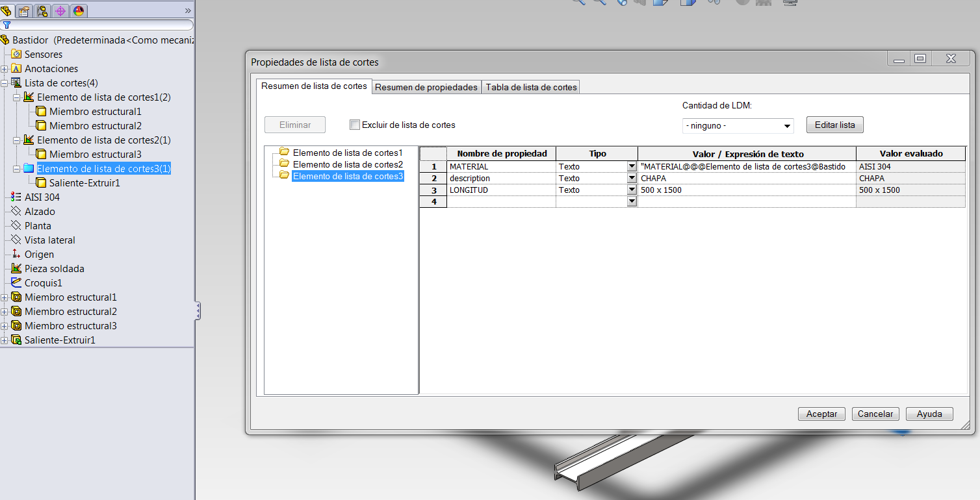Open the ConfigurationManager tab icon
Image resolution: width=980 pixels, height=500 pixels.
pyautogui.click(x=43, y=10)
